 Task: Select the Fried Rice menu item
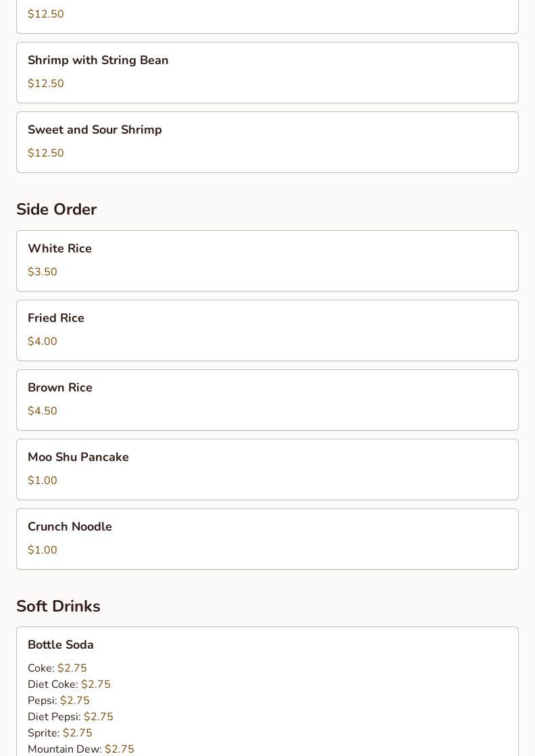tap(267, 330)
